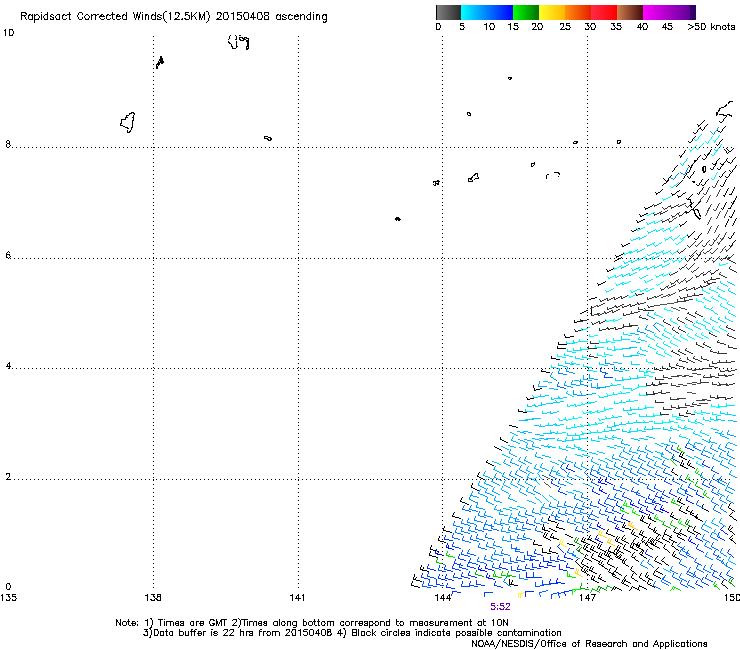Click the longitude label 147
The image size is (740, 650).
587,598
